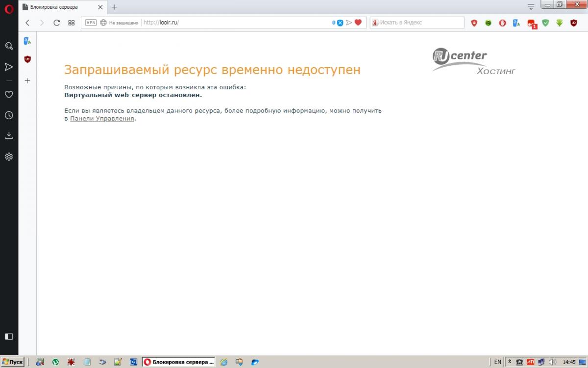Click the Панели Управления link
Image resolution: width=588 pixels, height=368 pixels.
102,119
